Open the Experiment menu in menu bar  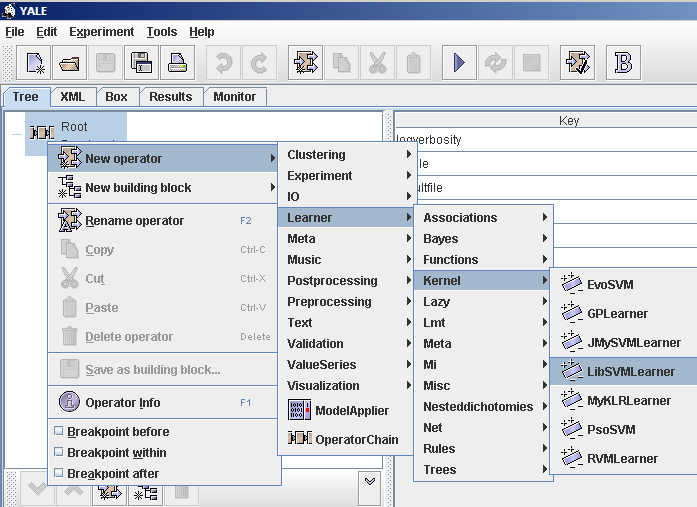101,32
